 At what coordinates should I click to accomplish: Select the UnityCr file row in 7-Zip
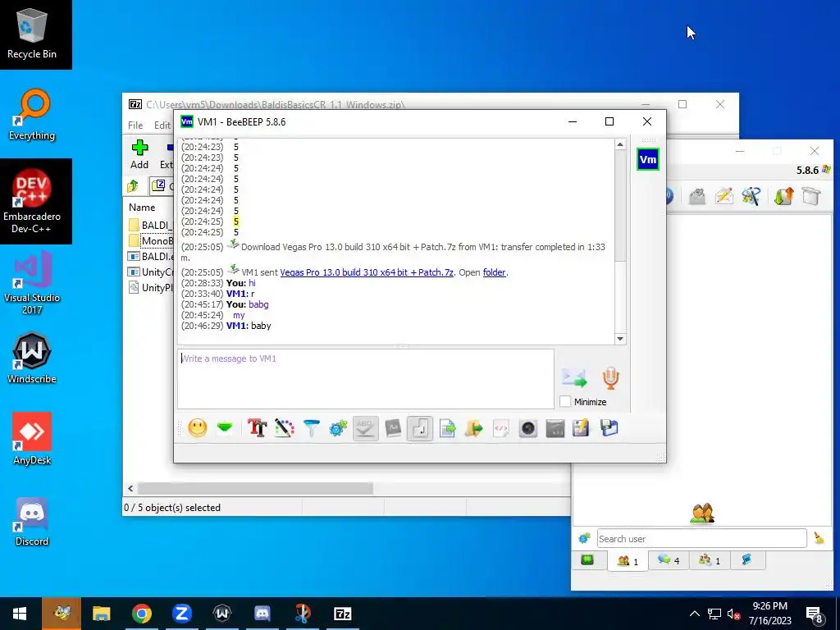(151, 272)
